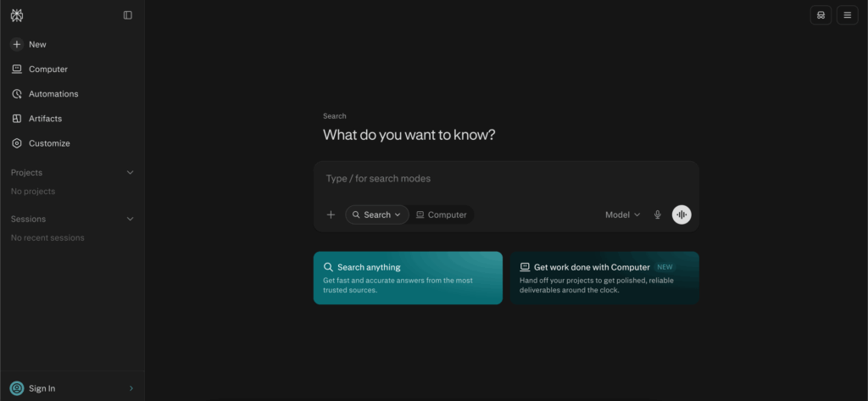Collapse the Sessions section
The height and width of the screenshot is (401, 868).
(130, 220)
